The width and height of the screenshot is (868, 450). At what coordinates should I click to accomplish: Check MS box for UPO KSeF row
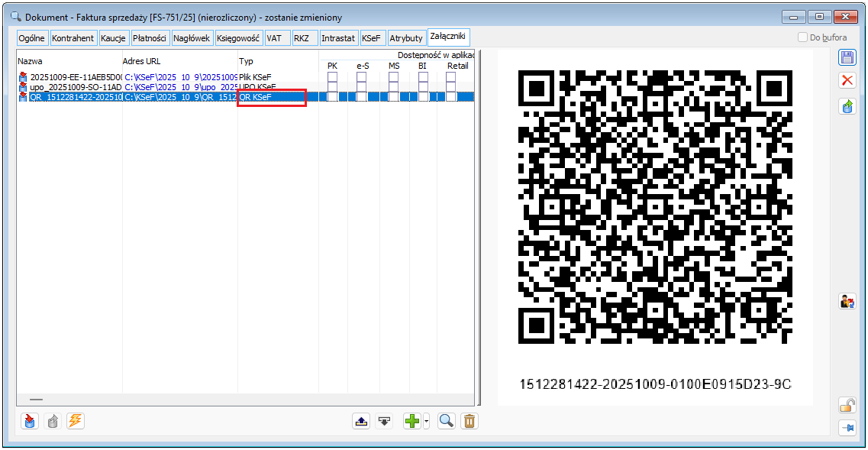(x=394, y=86)
